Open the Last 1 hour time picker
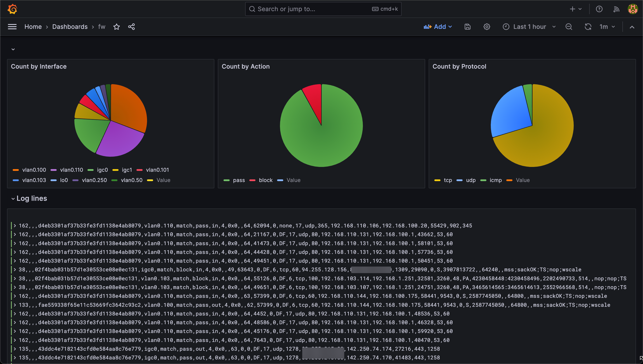Screen dimensions: 643x364 pyautogui.click(x=529, y=27)
